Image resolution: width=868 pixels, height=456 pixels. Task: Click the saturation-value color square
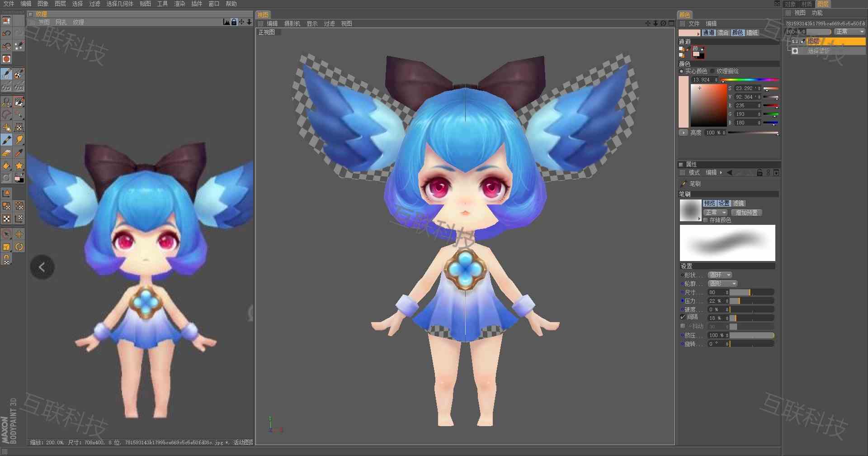tap(708, 105)
